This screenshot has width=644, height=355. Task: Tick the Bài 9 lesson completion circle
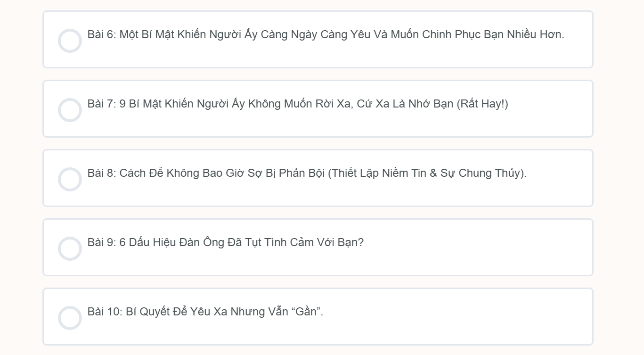70,248
